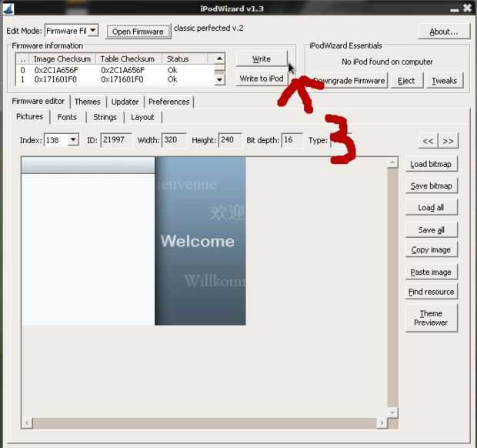The width and height of the screenshot is (477, 448).
Task: Click the Table Checksum column header
Action: point(128,59)
